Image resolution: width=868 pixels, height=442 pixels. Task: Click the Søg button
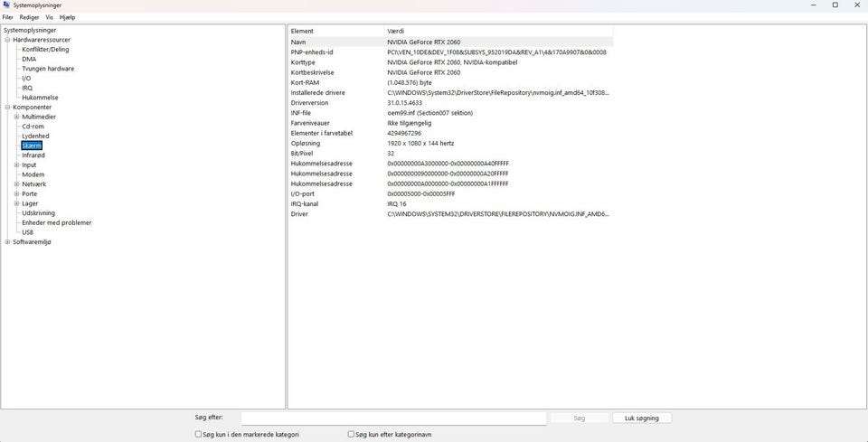coord(580,418)
